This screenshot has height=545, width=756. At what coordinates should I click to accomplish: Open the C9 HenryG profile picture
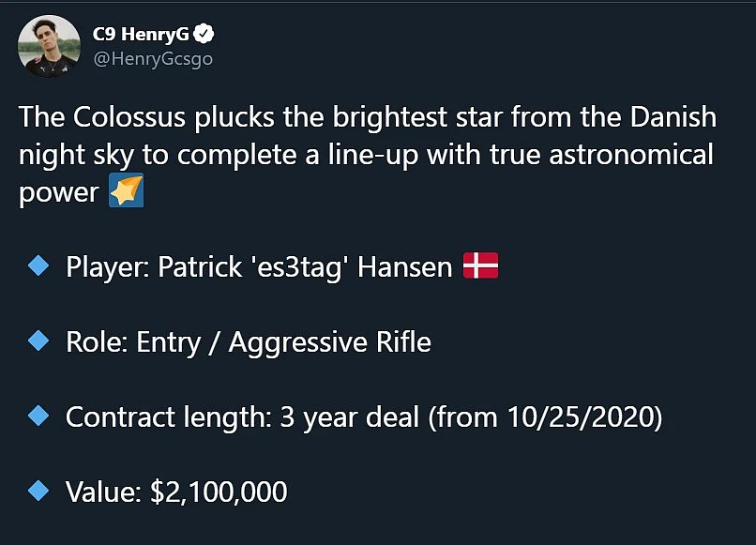click(49, 46)
